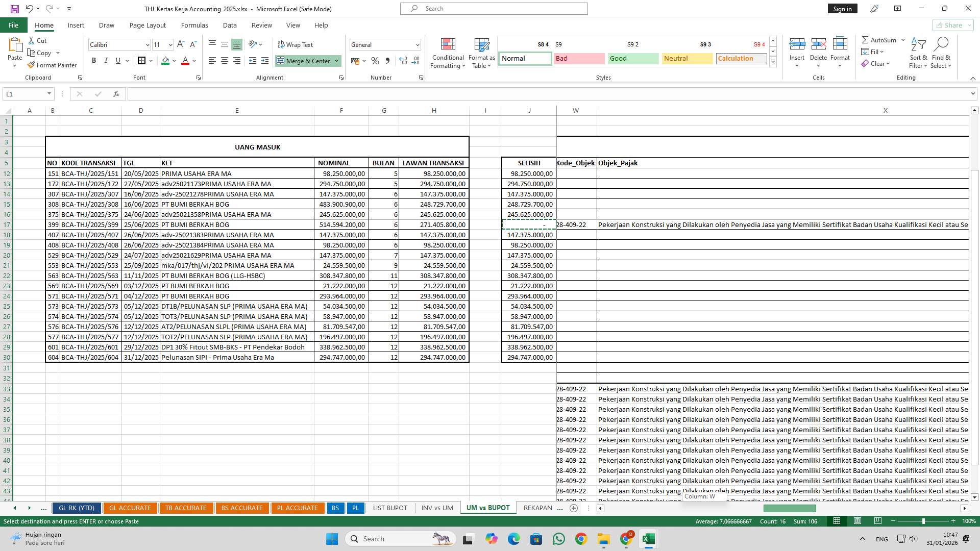Click the Conditional Formatting icon
This screenshot has width=980, height=551.
pos(448,45)
